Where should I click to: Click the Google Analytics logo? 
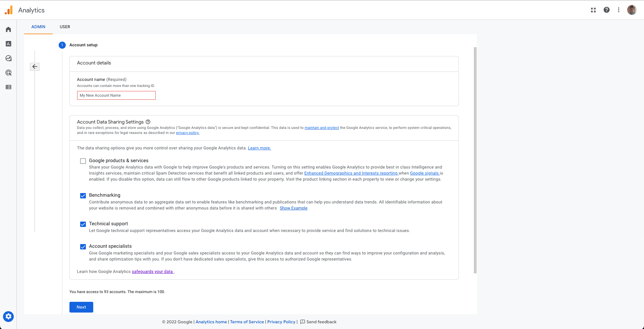[9, 10]
